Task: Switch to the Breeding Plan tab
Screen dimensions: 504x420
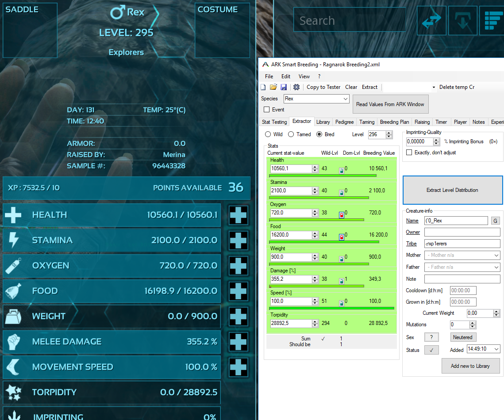Action: pos(394,122)
